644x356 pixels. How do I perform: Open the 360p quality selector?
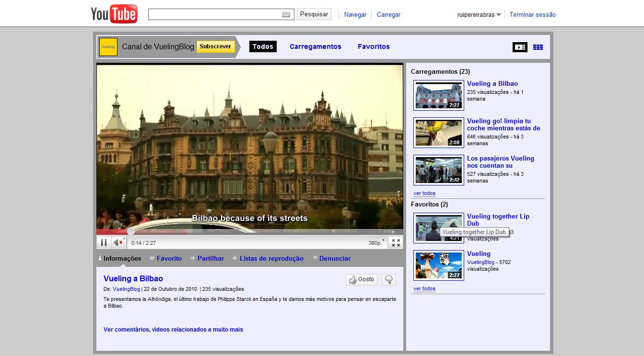(x=376, y=242)
